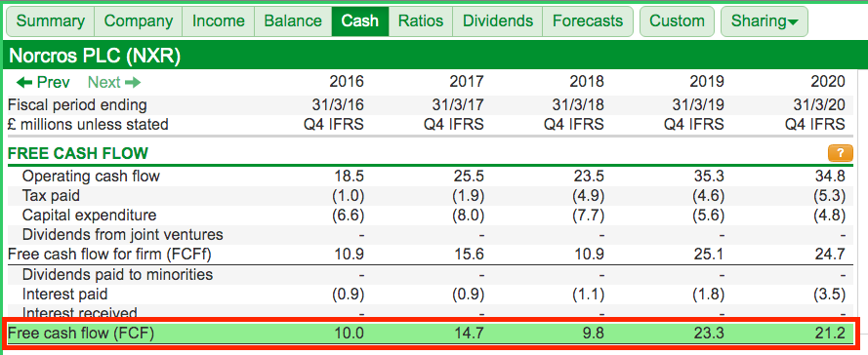Viewport: 868px width, 355px height.
Task: Click the Prev left arrow icon
Action: (x=24, y=83)
